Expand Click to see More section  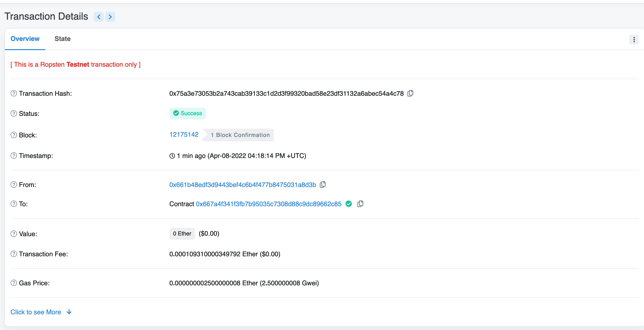pyautogui.click(x=41, y=312)
